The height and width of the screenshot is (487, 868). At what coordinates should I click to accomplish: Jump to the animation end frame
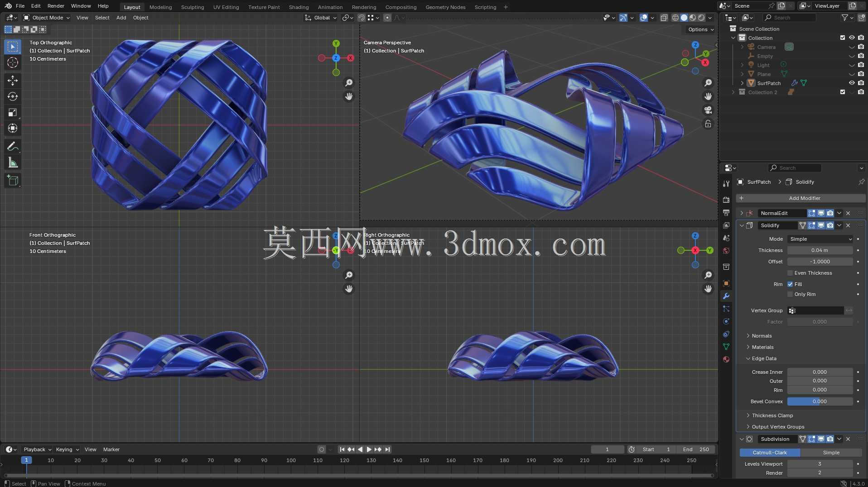point(387,449)
